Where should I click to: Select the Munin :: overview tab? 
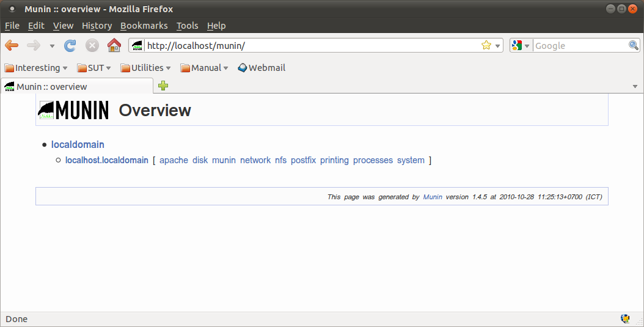point(77,86)
